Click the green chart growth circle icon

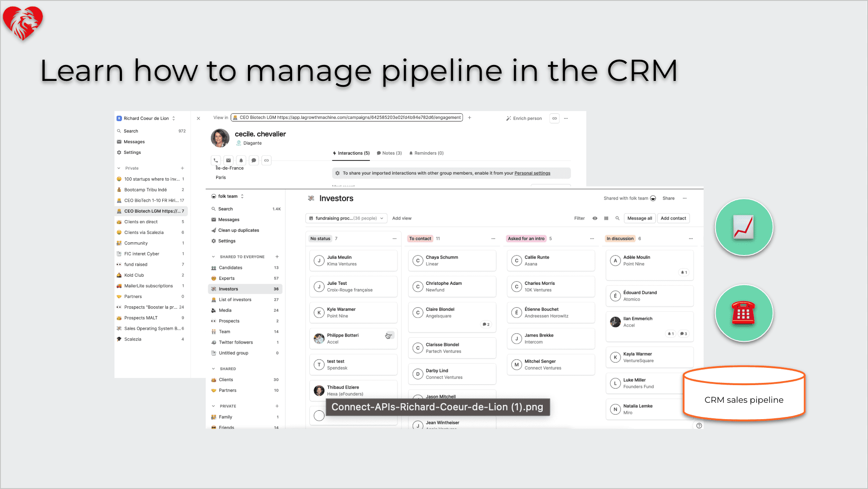(744, 227)
